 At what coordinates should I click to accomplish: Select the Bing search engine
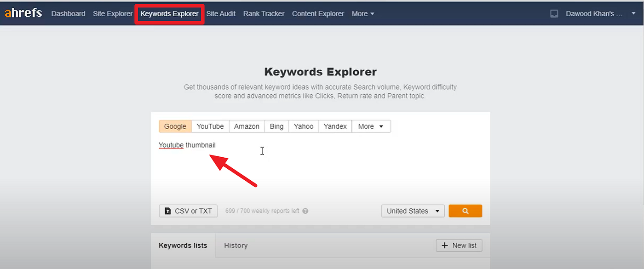coord(276,126)
